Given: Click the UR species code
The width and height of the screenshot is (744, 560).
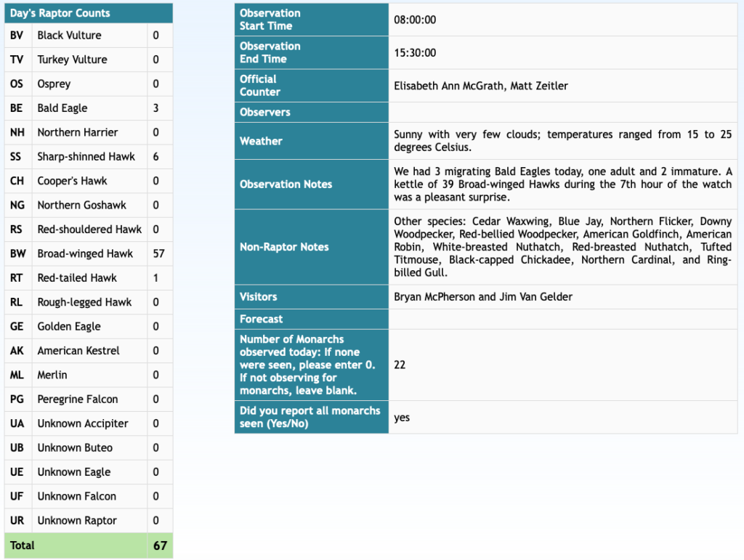Looking at the screenshot, I should (x=17, y=520).
